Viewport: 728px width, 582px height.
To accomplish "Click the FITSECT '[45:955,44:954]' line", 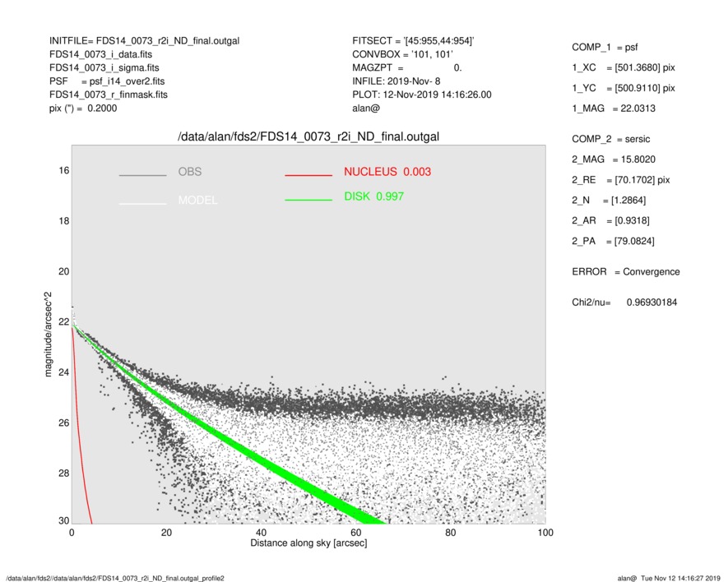I will [x=413, y=41].
